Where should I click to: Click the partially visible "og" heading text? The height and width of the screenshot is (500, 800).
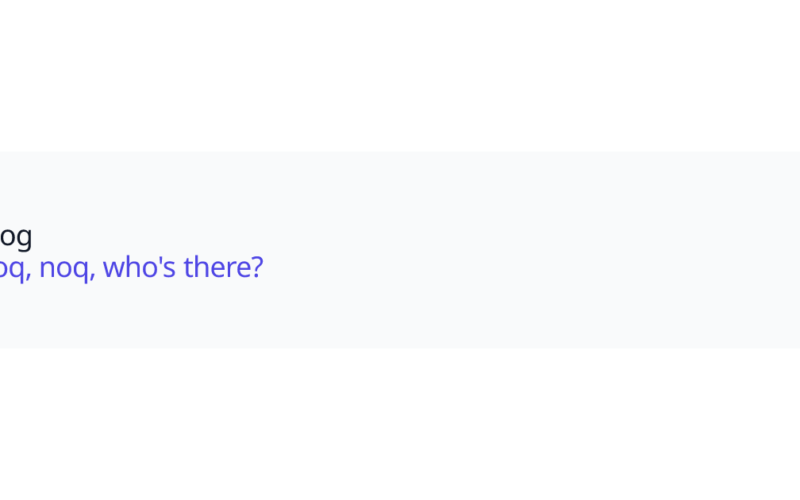coord(16,237)
